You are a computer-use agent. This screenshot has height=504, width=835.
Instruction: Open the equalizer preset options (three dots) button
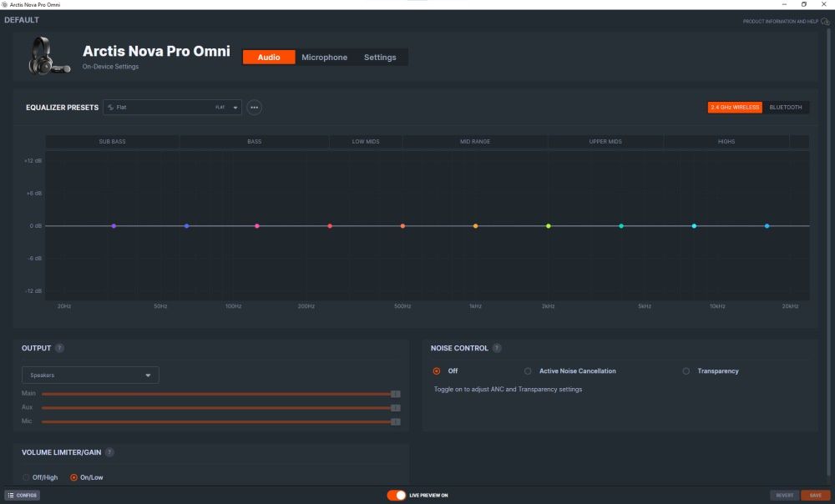pyautogui.click(x=254, y=108)
